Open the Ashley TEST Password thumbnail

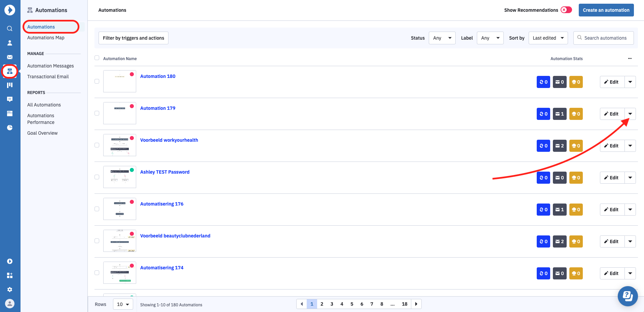tap(120, 177)
